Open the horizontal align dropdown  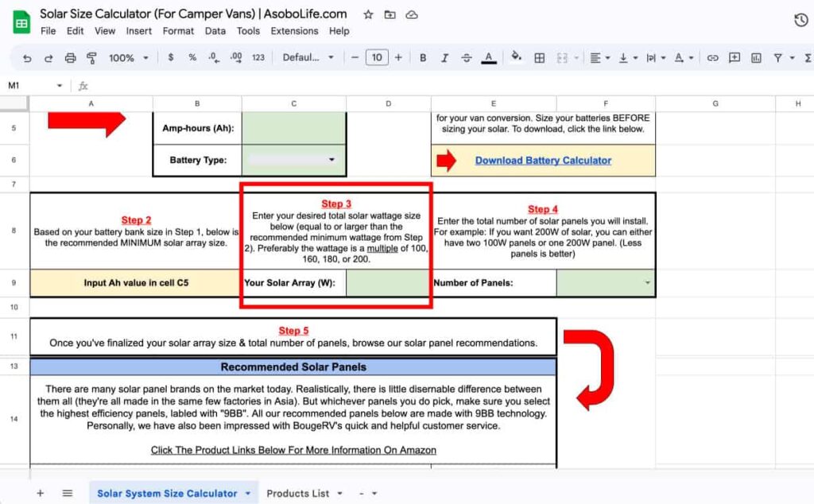(599, 58)
